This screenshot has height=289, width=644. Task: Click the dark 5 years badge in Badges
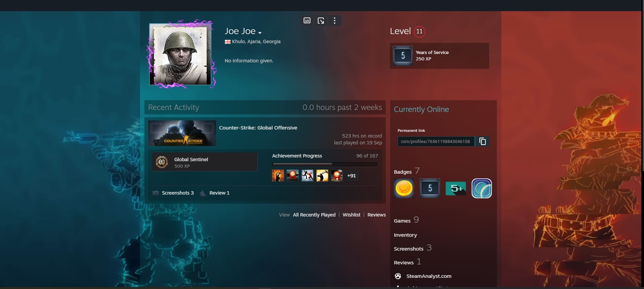430,188
